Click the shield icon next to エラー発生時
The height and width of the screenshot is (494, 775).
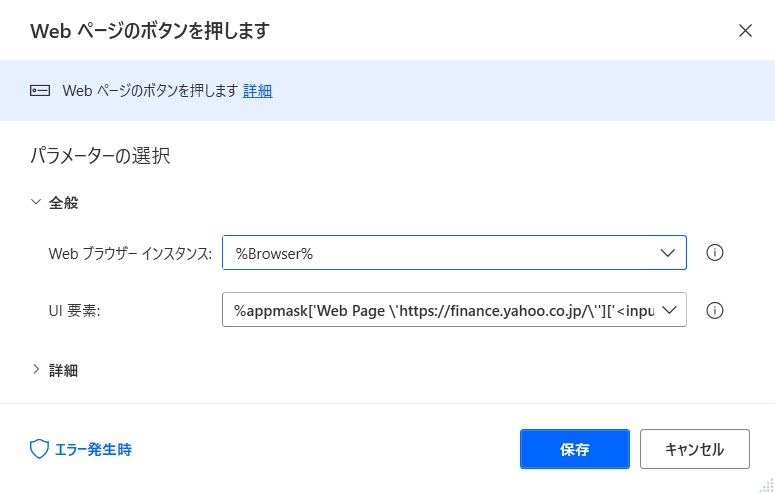click(40, 449)
